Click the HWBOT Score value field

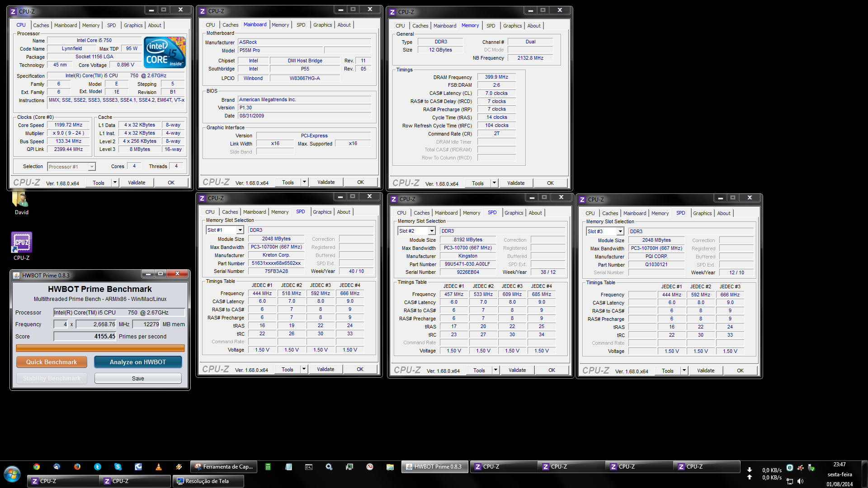(85, 336)
